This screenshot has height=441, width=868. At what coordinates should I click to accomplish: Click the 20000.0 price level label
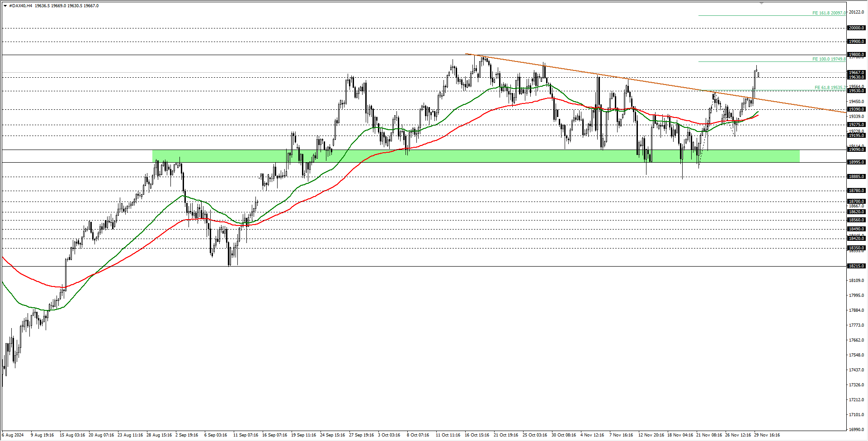[856, 28]
